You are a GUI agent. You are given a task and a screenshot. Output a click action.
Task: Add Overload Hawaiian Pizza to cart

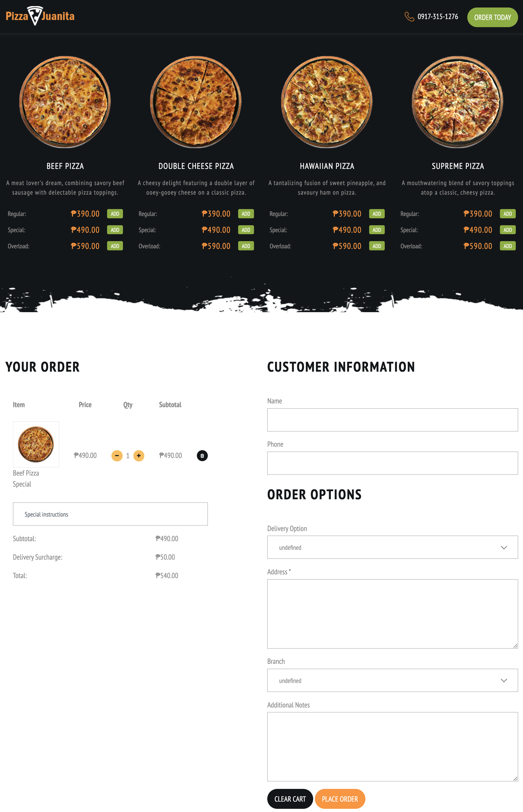coord(377,246)
